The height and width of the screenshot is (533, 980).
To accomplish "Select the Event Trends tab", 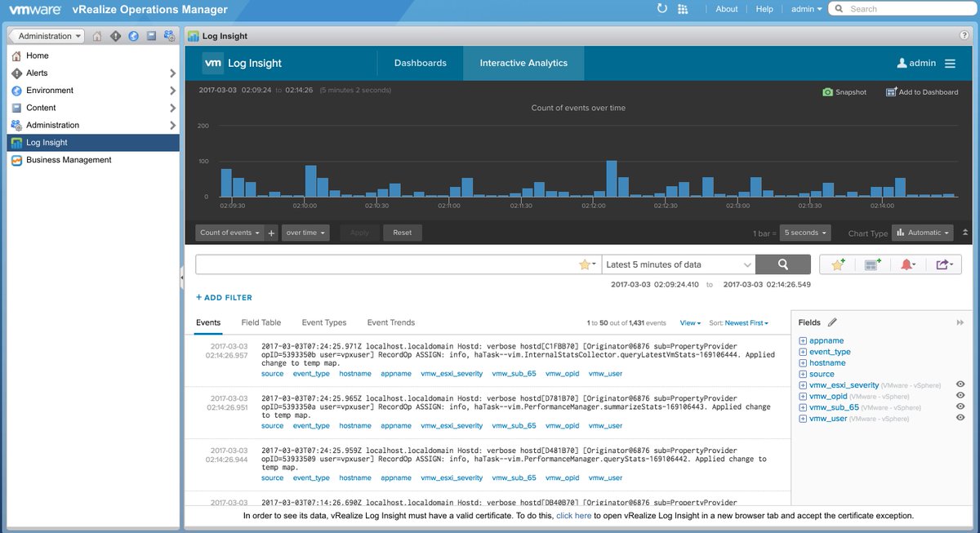I will coord(391,322).
